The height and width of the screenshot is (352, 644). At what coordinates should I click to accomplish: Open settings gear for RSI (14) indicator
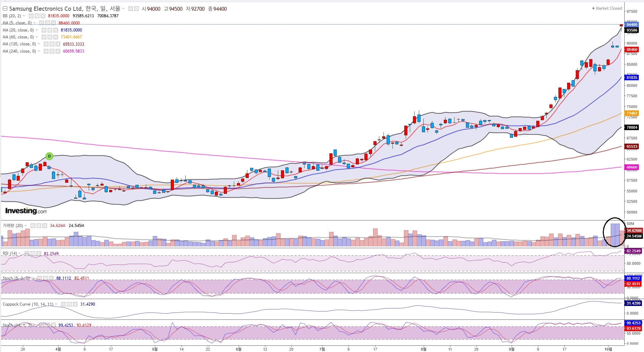pyautogui.click(x=33, y=253)
